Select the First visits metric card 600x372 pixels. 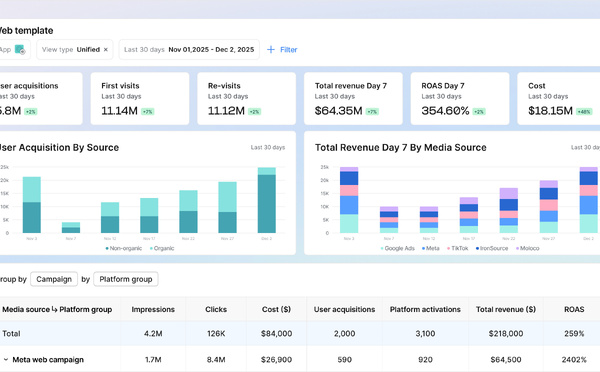(x=140, y=98)
